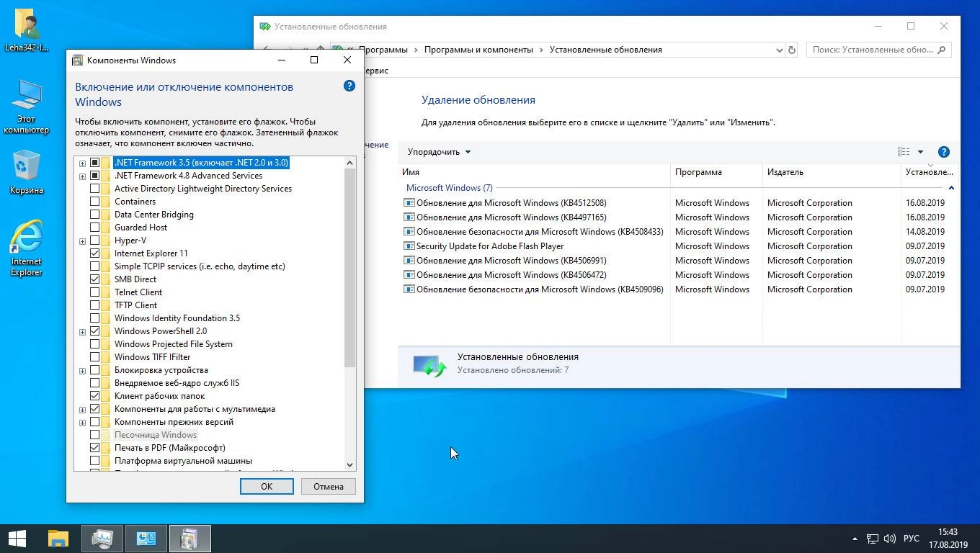Click the Установленные обновления title bar icon
The width and height of the screenshot is (980, 553).
point(265,27)
